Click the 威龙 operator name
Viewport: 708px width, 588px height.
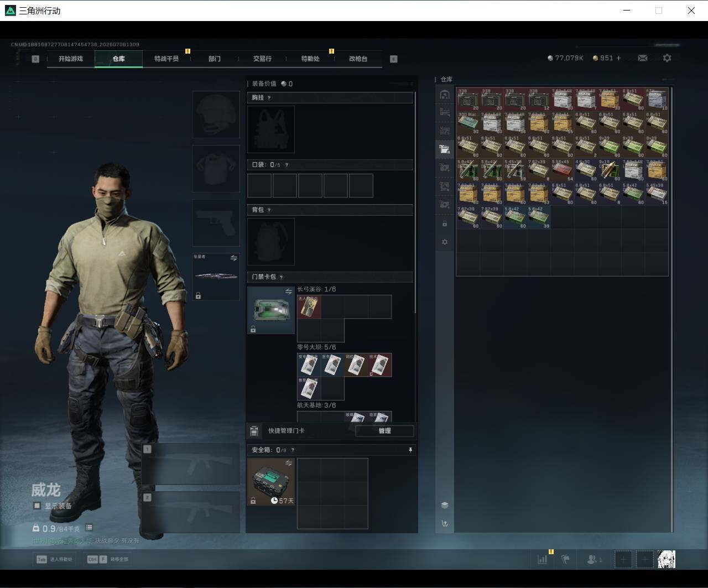point(45,490)
